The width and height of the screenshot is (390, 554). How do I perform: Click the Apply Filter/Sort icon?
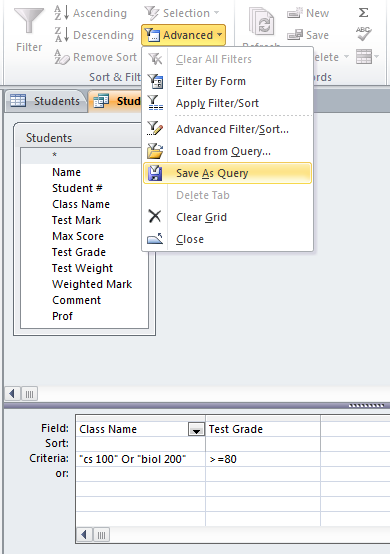(155, 103)
